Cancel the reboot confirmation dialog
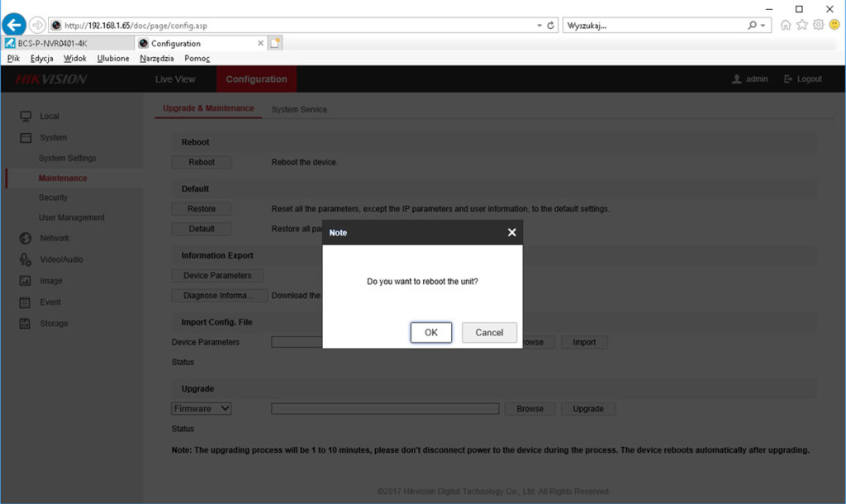846x504 pixels. tap(489, 332)
